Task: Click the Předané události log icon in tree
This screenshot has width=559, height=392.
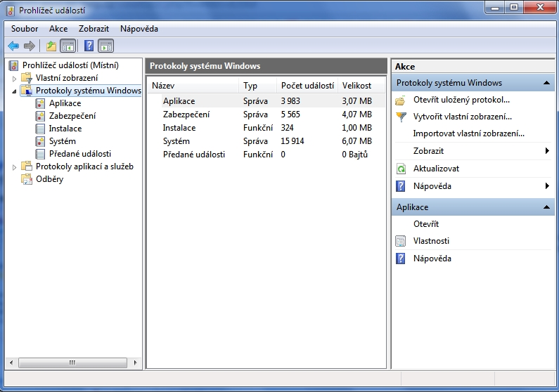Action: pos(40,154)
